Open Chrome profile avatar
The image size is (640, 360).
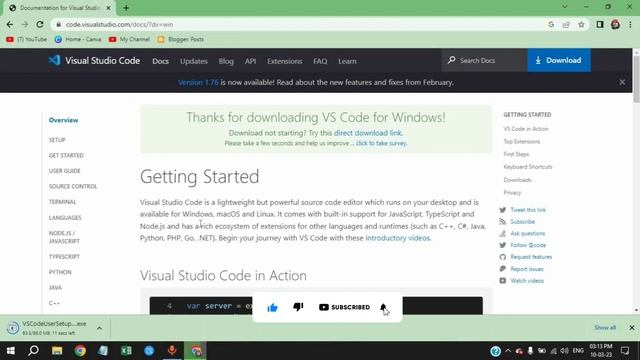(x=615, y=24)
